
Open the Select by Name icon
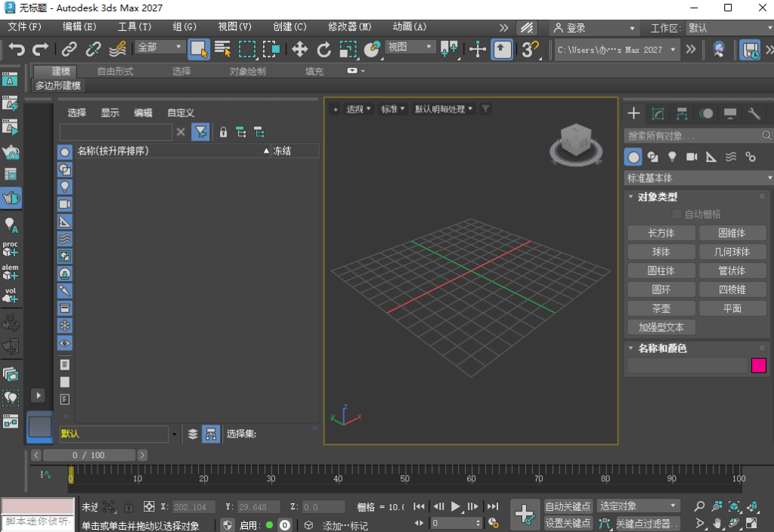pyautogui.click(x=223, y=49)
